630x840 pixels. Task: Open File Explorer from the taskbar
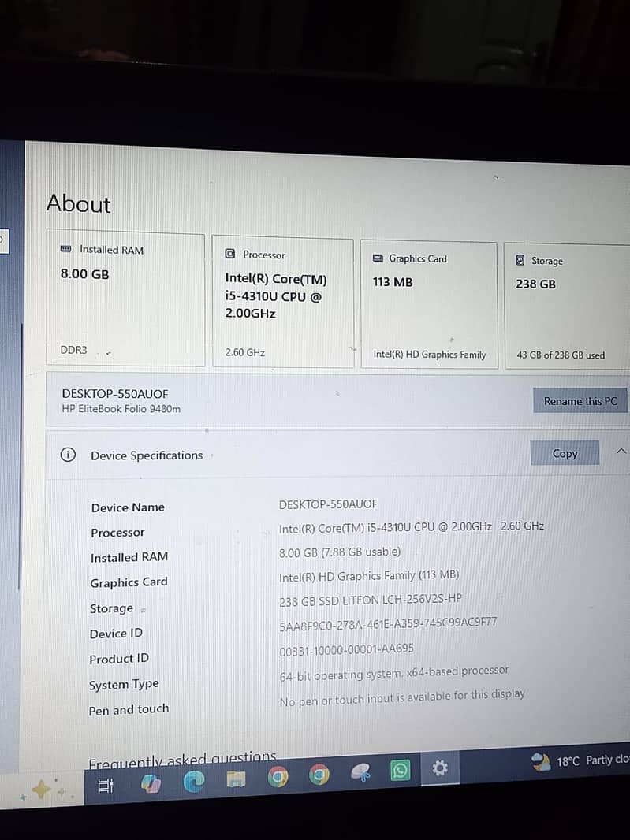pyautogui.click(x=236, y=779)
